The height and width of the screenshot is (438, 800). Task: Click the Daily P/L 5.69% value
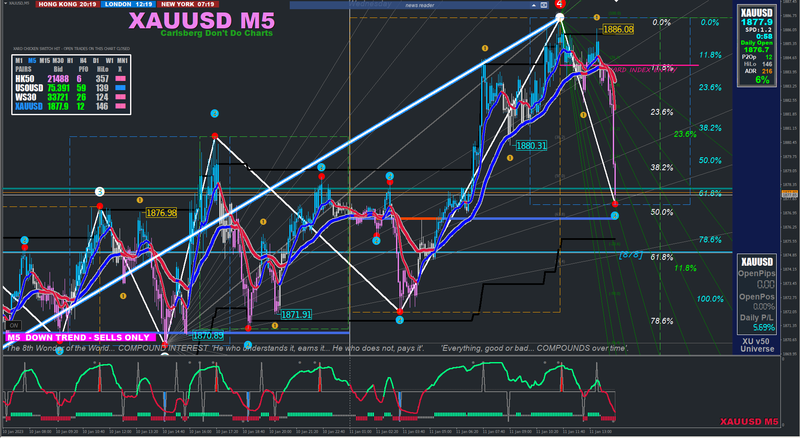point(764,327)
